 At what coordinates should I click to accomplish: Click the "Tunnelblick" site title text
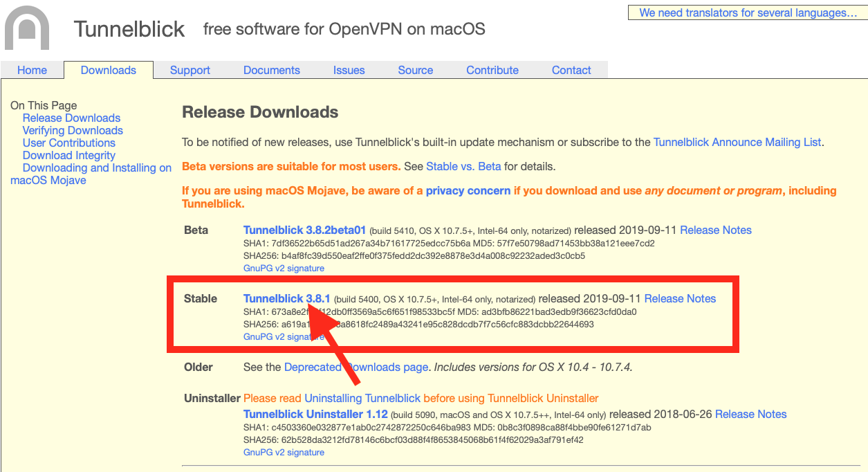tap(129, 29)
